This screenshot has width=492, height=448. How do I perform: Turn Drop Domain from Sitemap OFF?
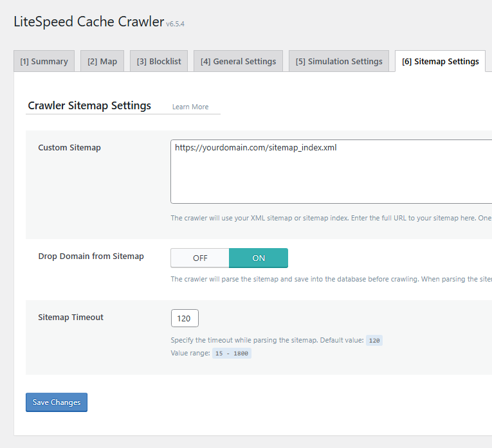[200, 258]
